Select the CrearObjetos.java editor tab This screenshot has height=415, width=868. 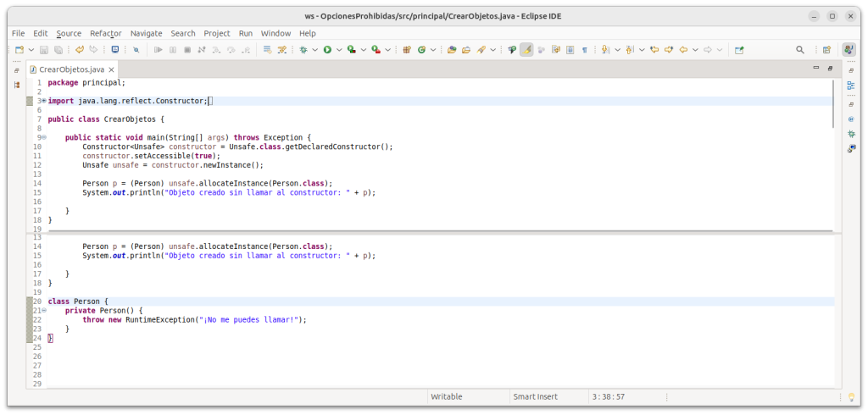[x=70, y=69]
